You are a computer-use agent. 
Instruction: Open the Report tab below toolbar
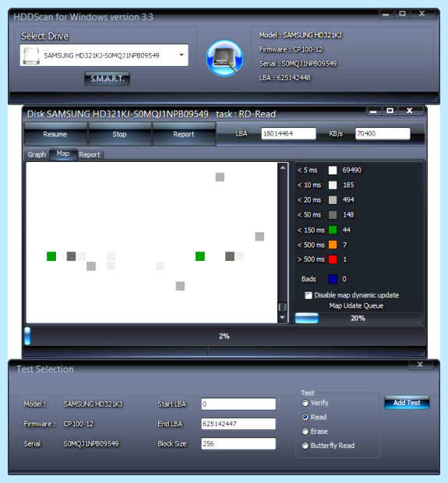pyautogui.click(x=90, y=154)
